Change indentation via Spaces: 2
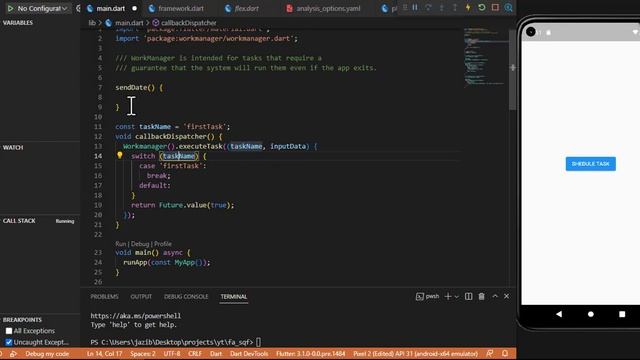This screenshot has width=640, height=360. [x=143, y=353]
